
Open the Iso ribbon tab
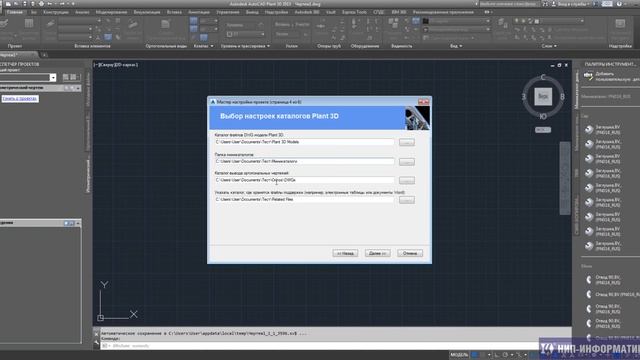tap(33, 12)
